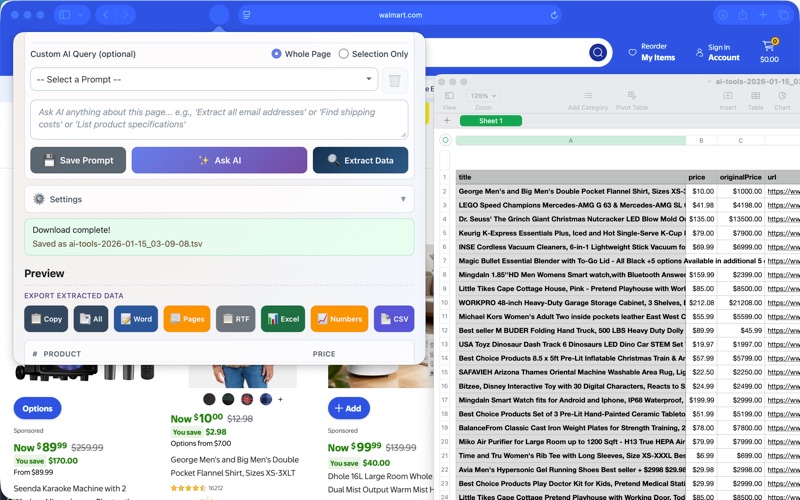Screen dimensions: 800x500
Task: Click Options button on Karaoke Machine
Action: (x=37, y=408)
